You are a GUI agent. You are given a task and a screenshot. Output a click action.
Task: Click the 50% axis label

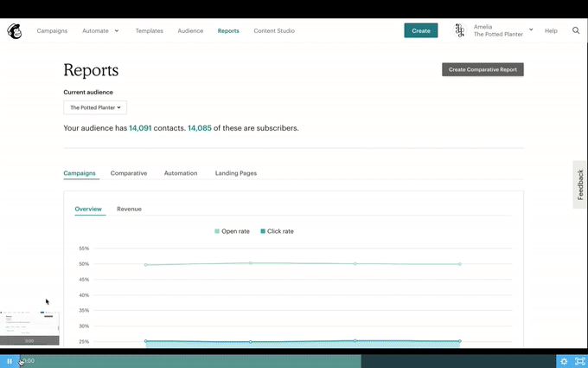pos(84,264)
